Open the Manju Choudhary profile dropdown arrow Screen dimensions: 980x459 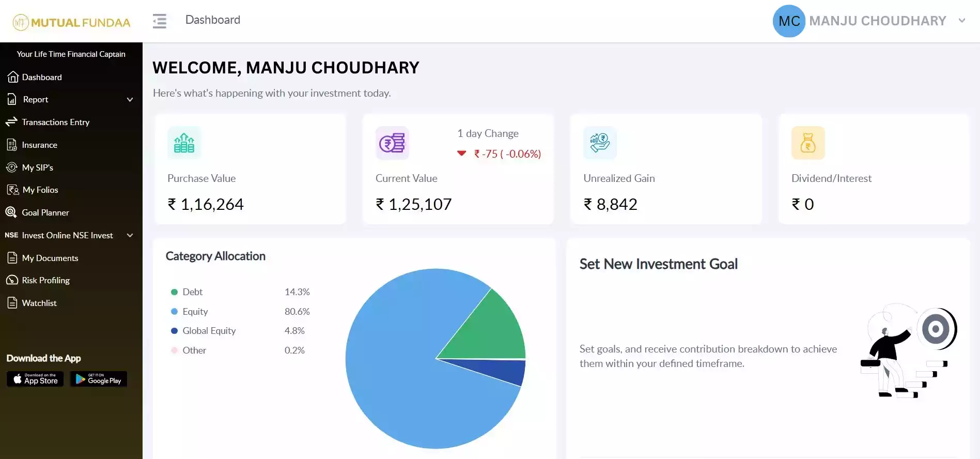(961, 21)
